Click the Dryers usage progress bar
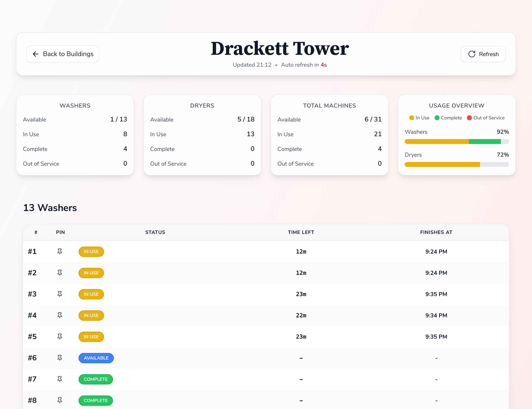 tap(456, 165)
